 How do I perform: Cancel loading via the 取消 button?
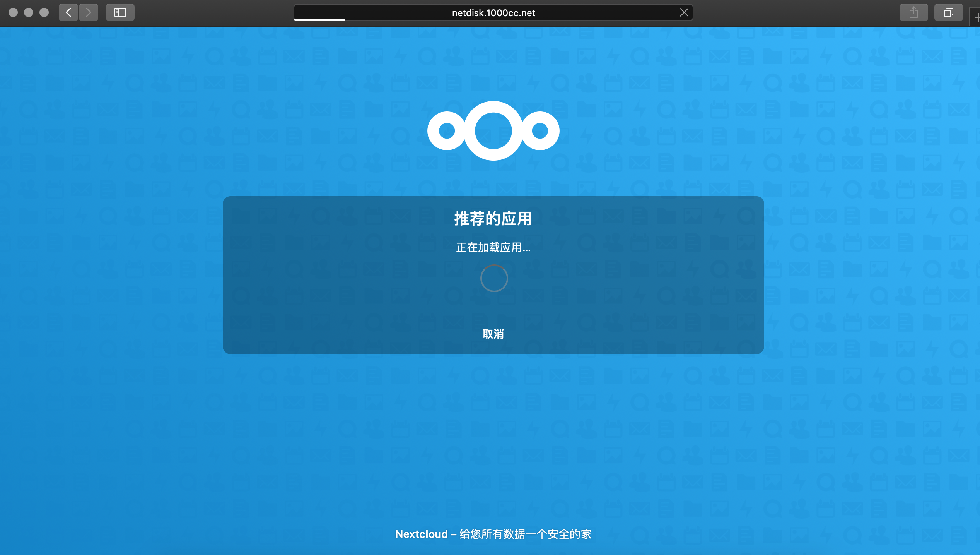(x=493, y=334)
